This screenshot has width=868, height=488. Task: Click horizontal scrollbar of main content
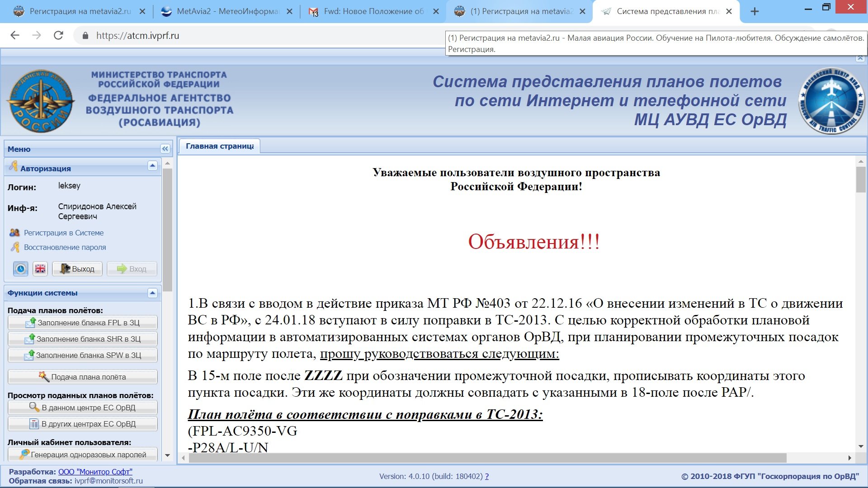[x=487, y=458]
